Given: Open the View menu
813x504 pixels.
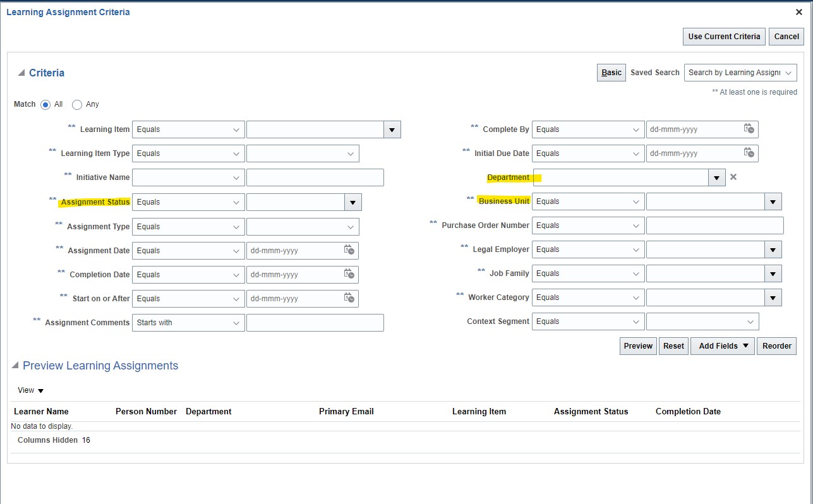Looking at the screenshot, I should click(x=30, y=390).
